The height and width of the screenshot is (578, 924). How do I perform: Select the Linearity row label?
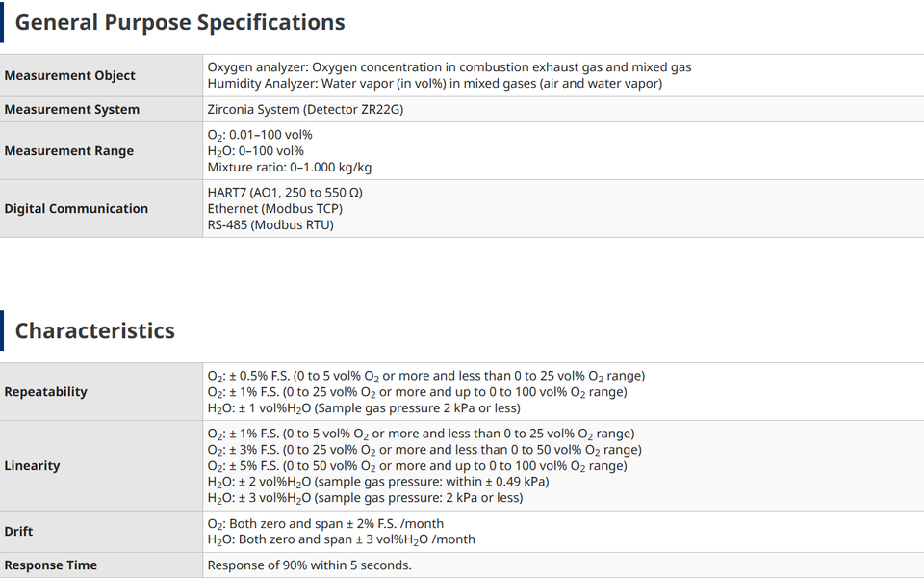pos(32,466)
